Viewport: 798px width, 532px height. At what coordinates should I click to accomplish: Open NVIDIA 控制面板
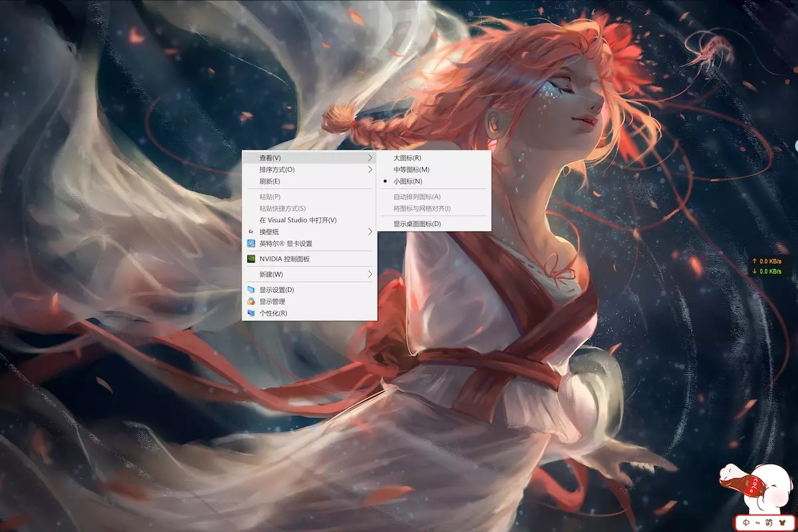309,259
